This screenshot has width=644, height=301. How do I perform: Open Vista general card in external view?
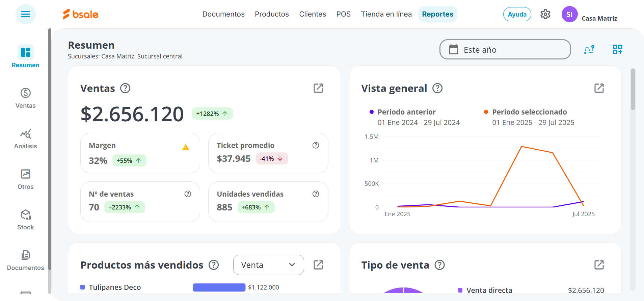599,88
